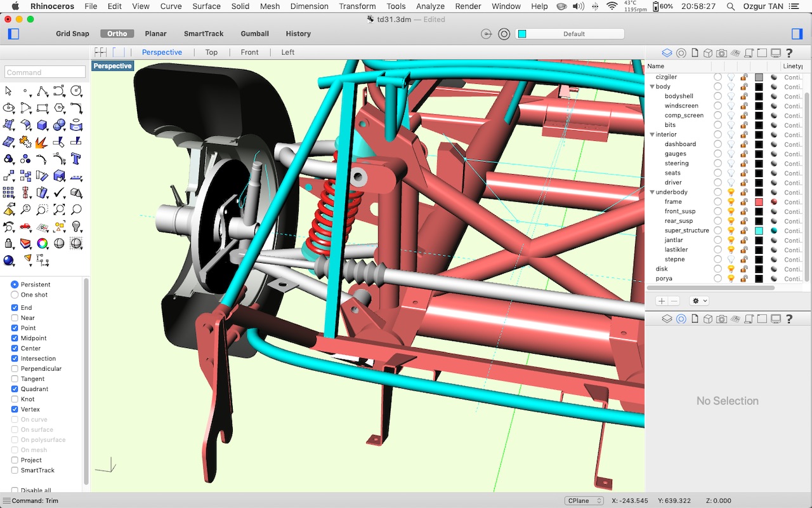Open the Surface menu

coord(206,6)
